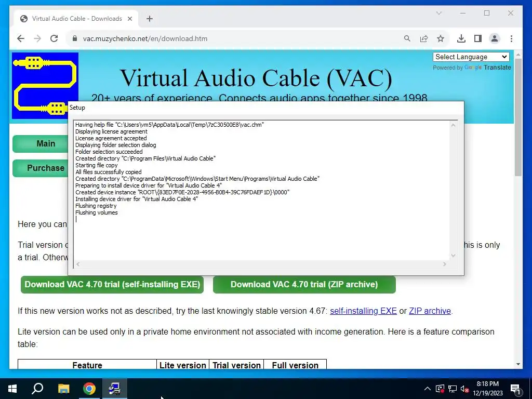The height and width of the screenshot is (399, 532).
Task: Select the Virtual Audio Cable - Downloads tab
Action: 76,19
